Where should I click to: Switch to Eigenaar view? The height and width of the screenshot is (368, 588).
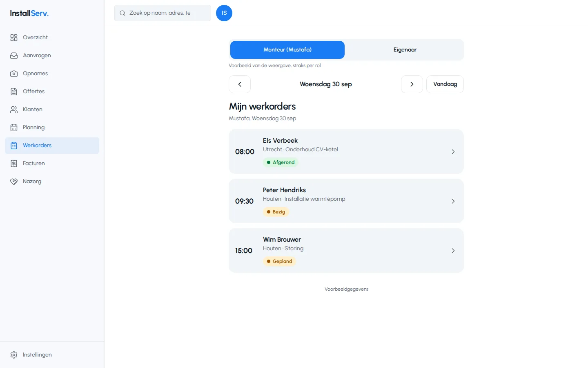pyautogui.click(x=405, y=50)
